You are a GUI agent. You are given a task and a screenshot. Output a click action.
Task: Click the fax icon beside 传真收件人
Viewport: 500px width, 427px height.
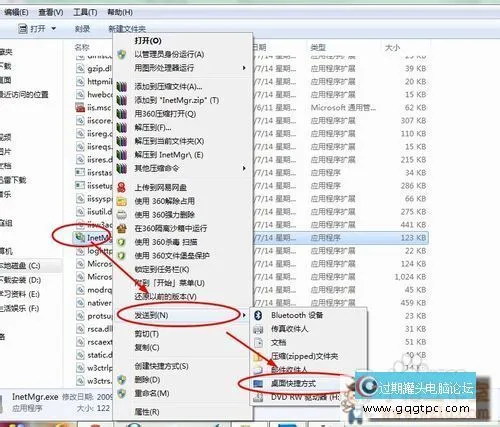pyautogui.click(x=258, y=329)
